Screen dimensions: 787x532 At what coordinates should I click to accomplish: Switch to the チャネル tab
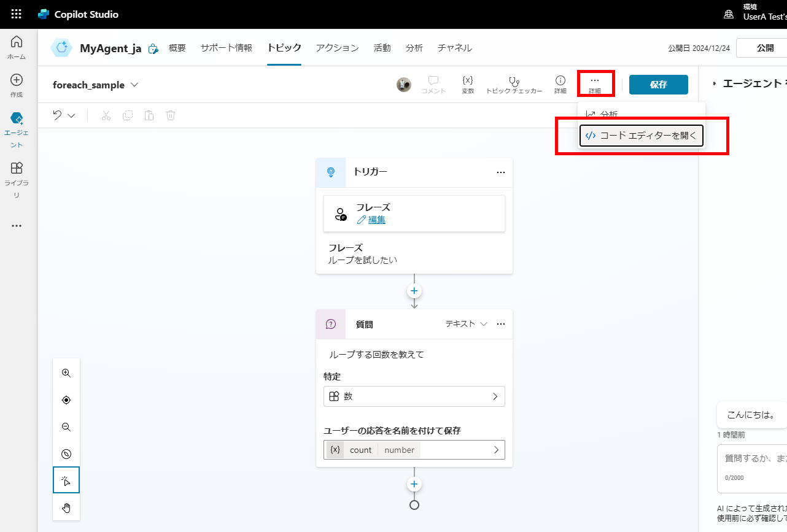[x=454, y=47]
